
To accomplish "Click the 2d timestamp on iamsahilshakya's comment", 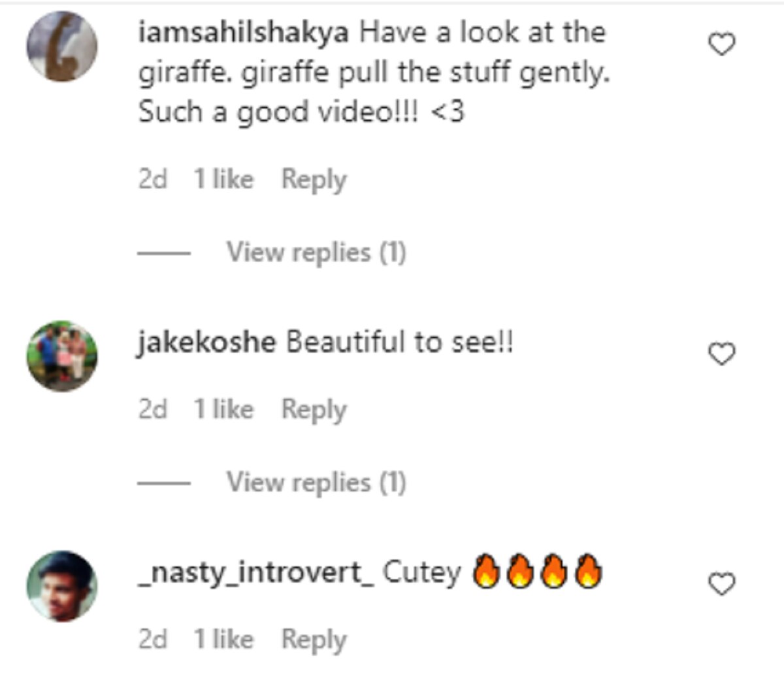I will (153, 179).
